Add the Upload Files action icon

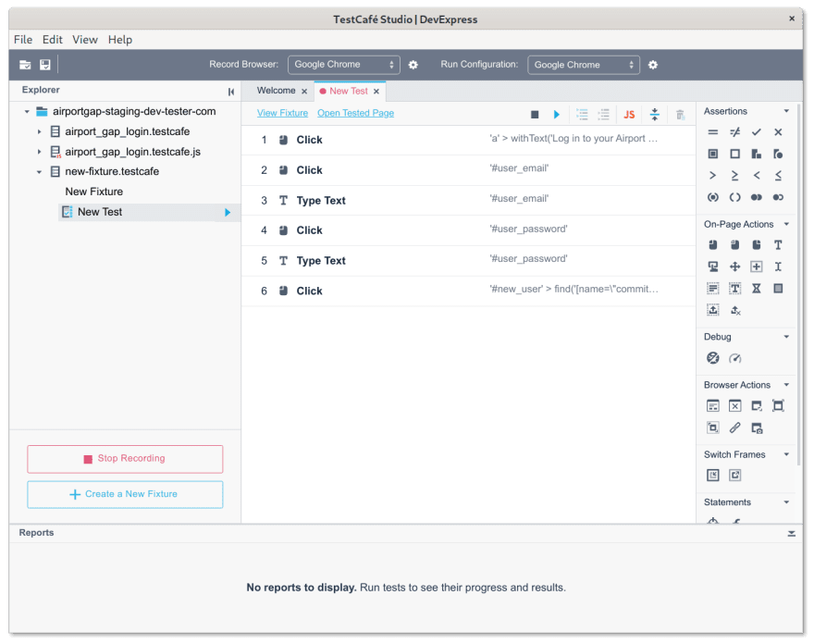[x=713, y=310]
